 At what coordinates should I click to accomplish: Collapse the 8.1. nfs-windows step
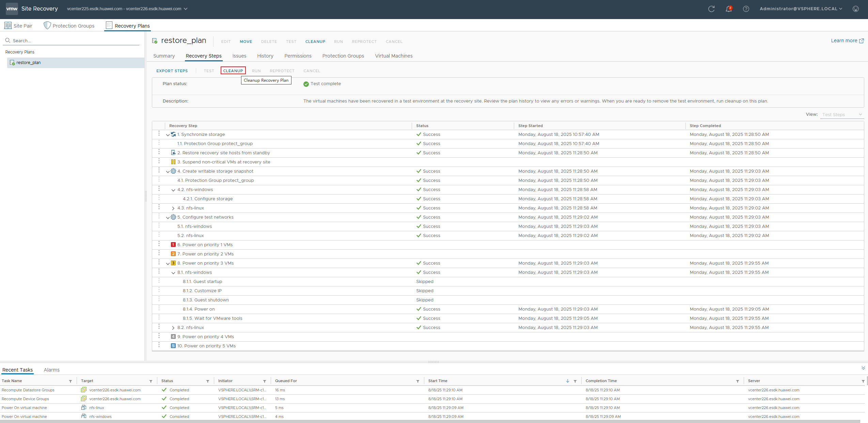tap(173, 273)
